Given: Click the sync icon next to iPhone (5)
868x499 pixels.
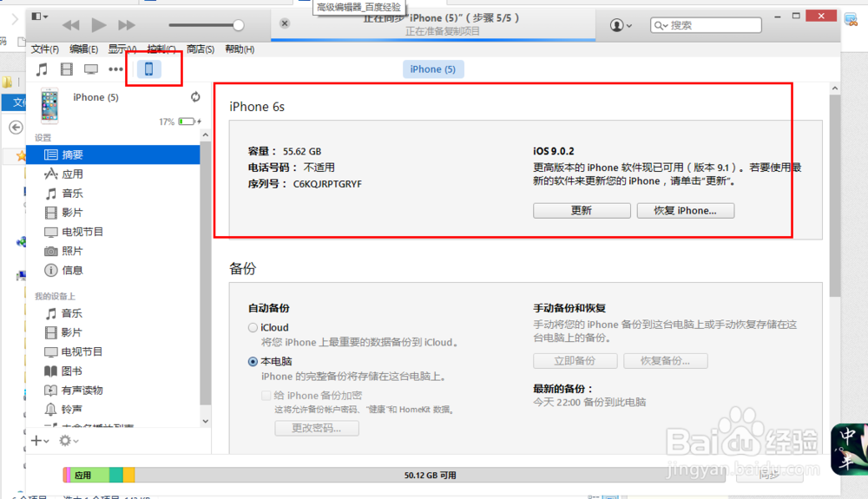Looking at the screenshot, I should (x=195, y=97).
